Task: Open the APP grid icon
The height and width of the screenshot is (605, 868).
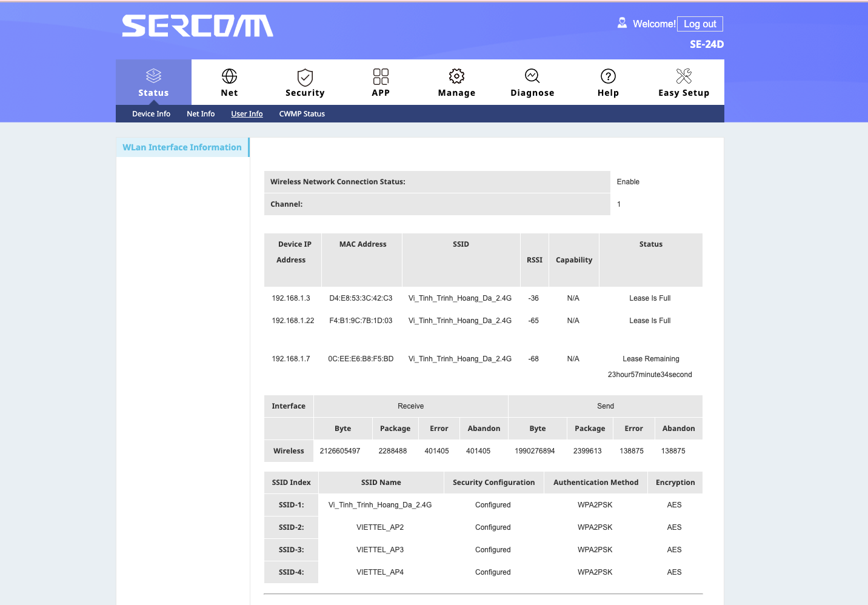Action: tap(381, 76)
